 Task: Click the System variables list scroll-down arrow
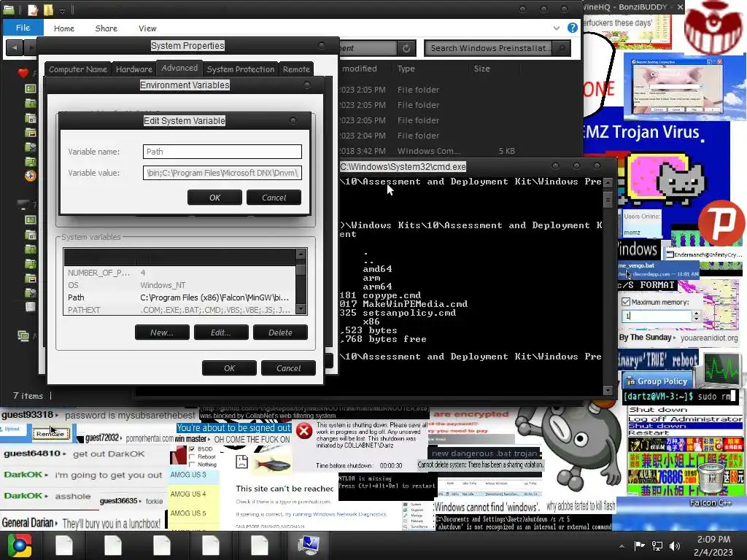click(x=301, y=309)
